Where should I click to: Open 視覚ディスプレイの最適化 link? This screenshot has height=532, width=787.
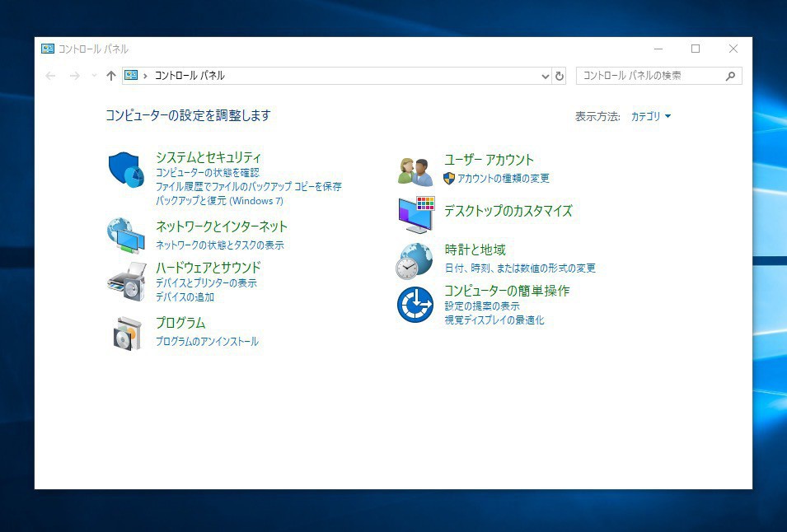pyautogui.click(x=494, y=320)
